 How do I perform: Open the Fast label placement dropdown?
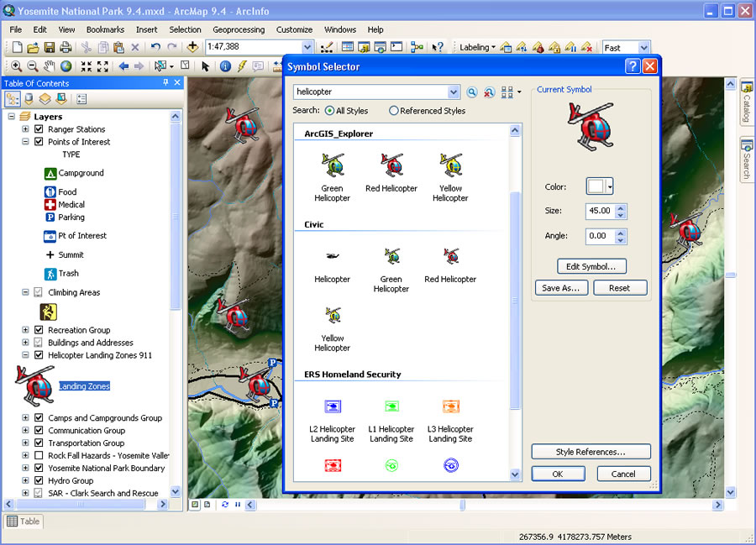[643, 48]
